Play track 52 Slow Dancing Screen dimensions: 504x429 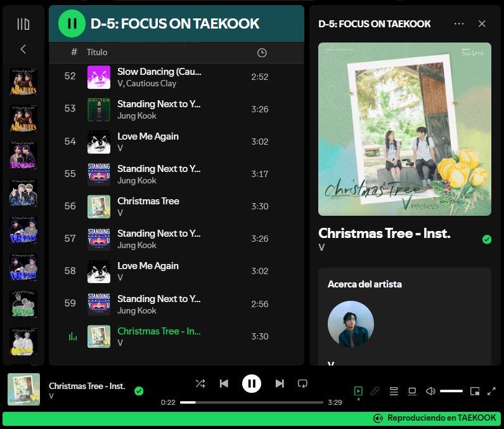click(176, 77)
